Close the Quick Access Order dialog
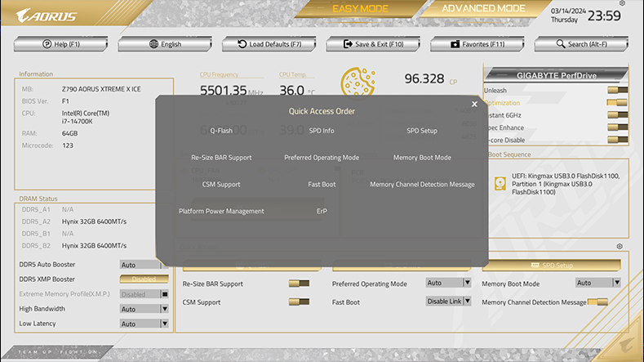644x362 pixels. (x=474, y=104)
